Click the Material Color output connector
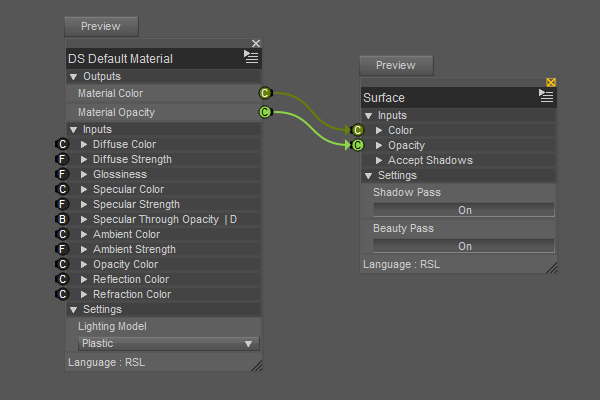Screen dimensions: 600x400 click(265, 93)
